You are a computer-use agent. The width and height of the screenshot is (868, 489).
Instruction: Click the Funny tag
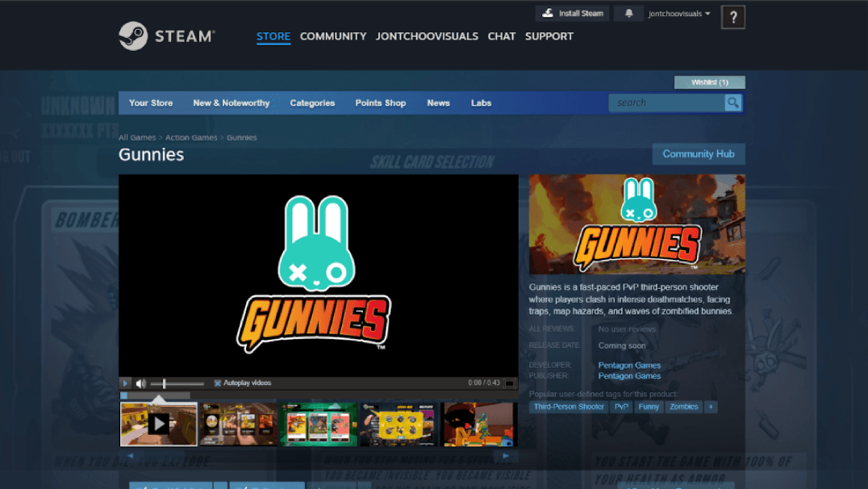(649, 407)
